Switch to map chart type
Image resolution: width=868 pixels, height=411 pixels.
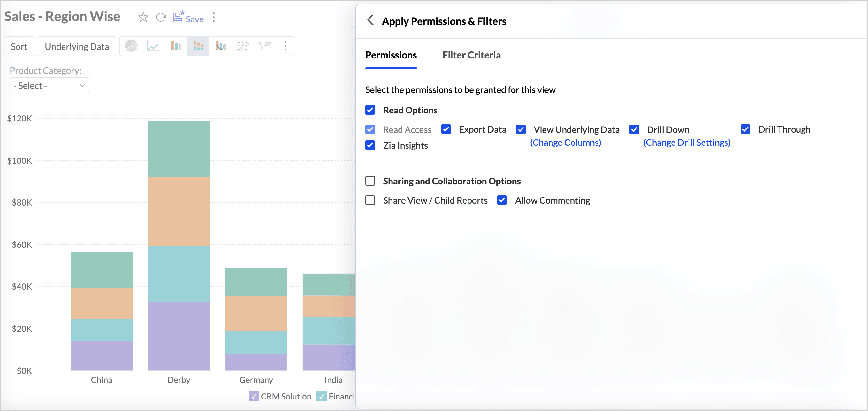coord(265,45)
